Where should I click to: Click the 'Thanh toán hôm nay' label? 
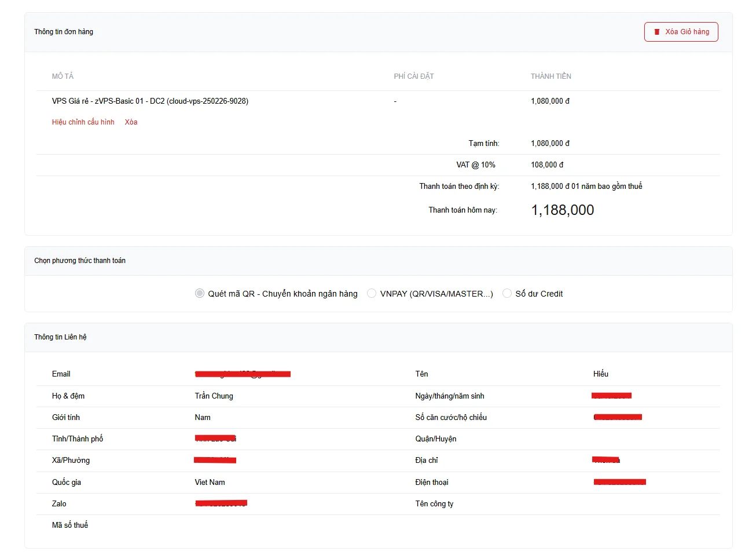pyautogui.click(x=463, y=210)
